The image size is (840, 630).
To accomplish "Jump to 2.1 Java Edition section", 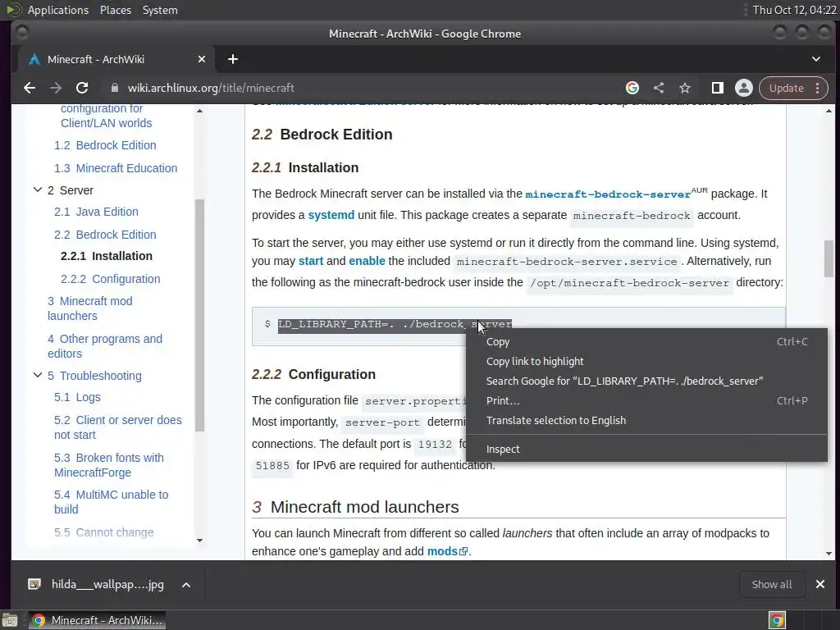I will click(96, 212).
